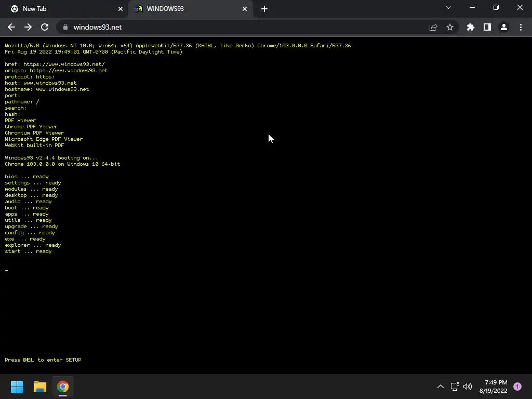Open the Chrome three-dot menu
This screenshot has height=399, width=532.
click(x=521, y=27)
